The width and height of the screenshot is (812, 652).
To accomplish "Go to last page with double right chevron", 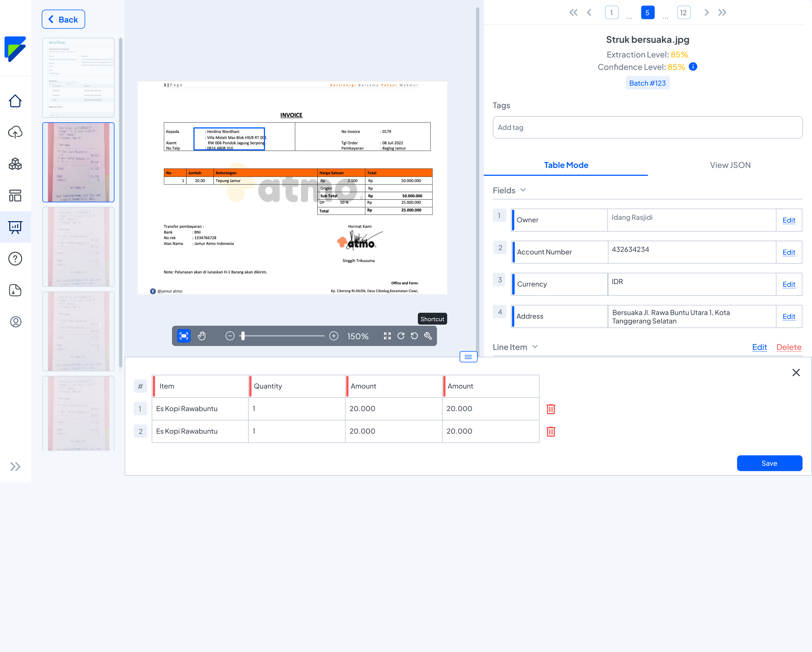I will [722, 12].
